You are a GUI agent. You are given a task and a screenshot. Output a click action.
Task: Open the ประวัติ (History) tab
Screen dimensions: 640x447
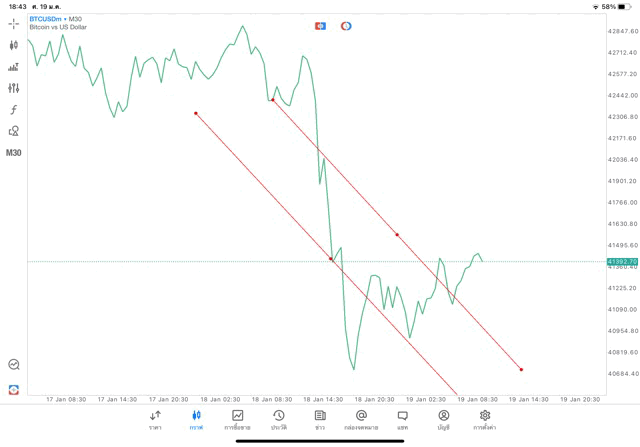click(x=278, y=419)
